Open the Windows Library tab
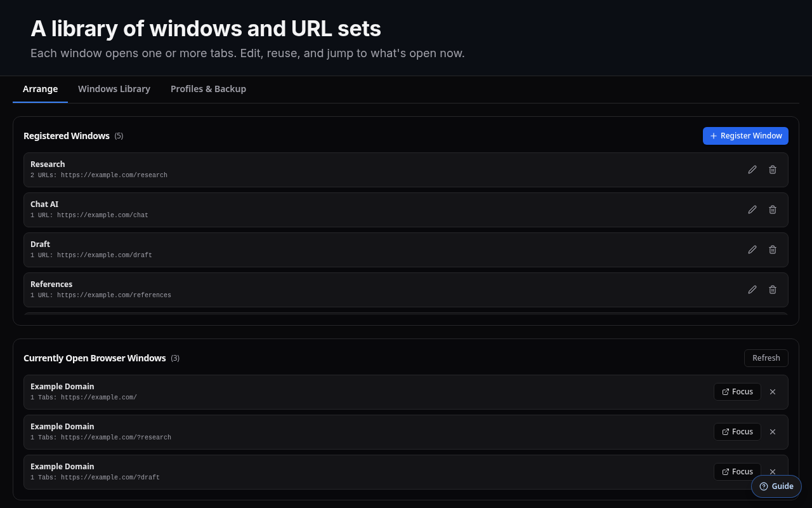The image size is (812, 508). point(114,89)
